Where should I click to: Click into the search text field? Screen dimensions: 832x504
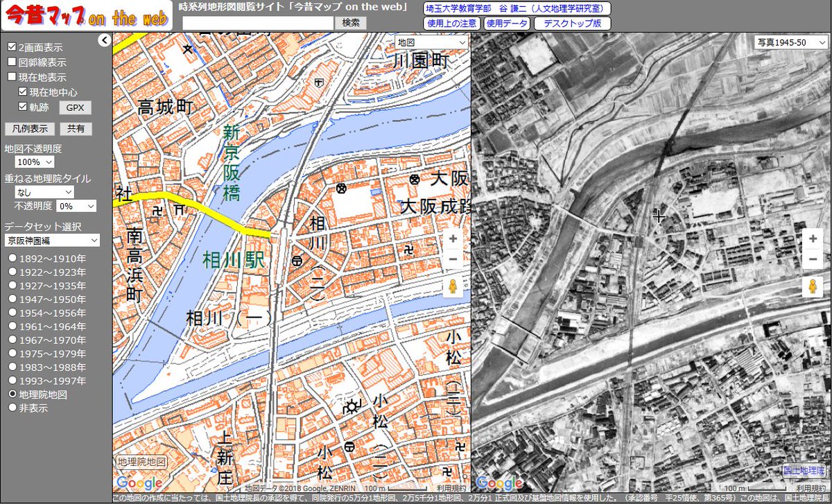tap(258, 22)
